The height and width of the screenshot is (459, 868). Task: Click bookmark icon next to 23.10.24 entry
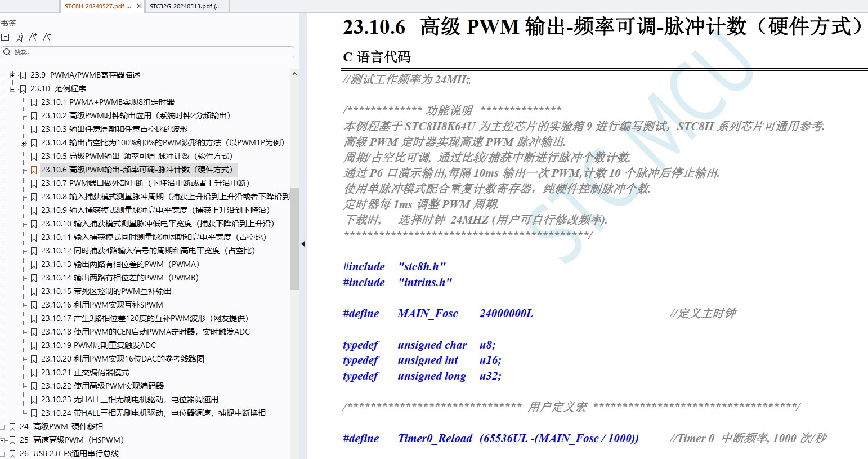34,413
